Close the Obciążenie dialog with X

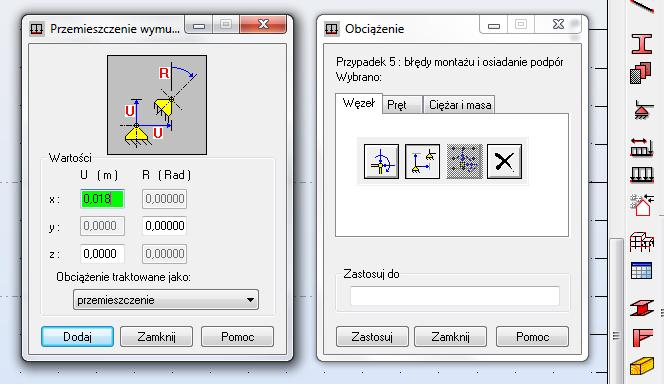558,25
